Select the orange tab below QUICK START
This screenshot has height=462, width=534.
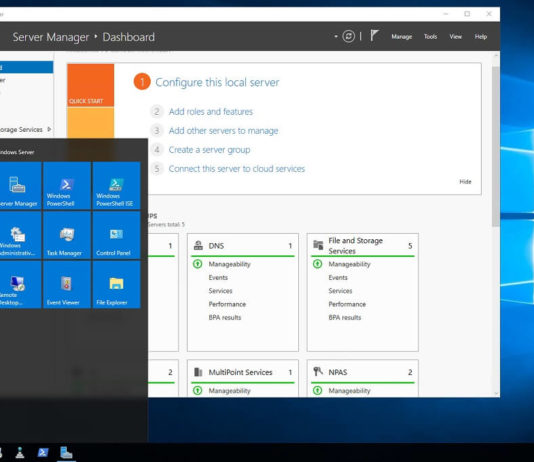click(91, 123)
